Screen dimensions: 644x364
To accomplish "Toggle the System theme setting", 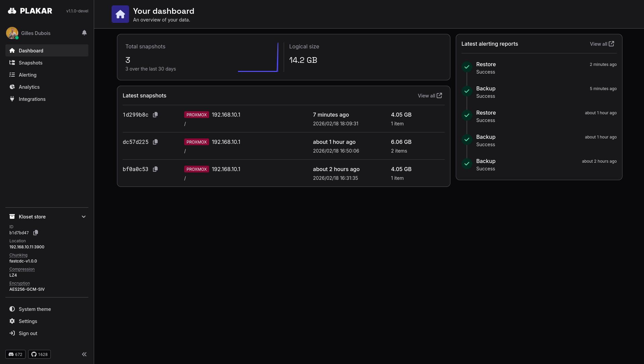I will click(35, 309).
